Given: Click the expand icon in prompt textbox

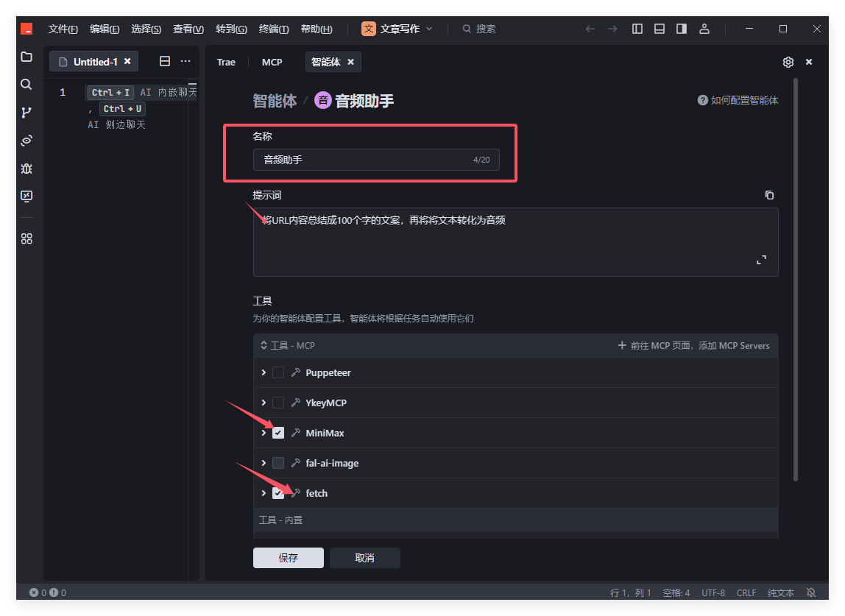Looking at the screenshot, I should (x=761, y=260).
